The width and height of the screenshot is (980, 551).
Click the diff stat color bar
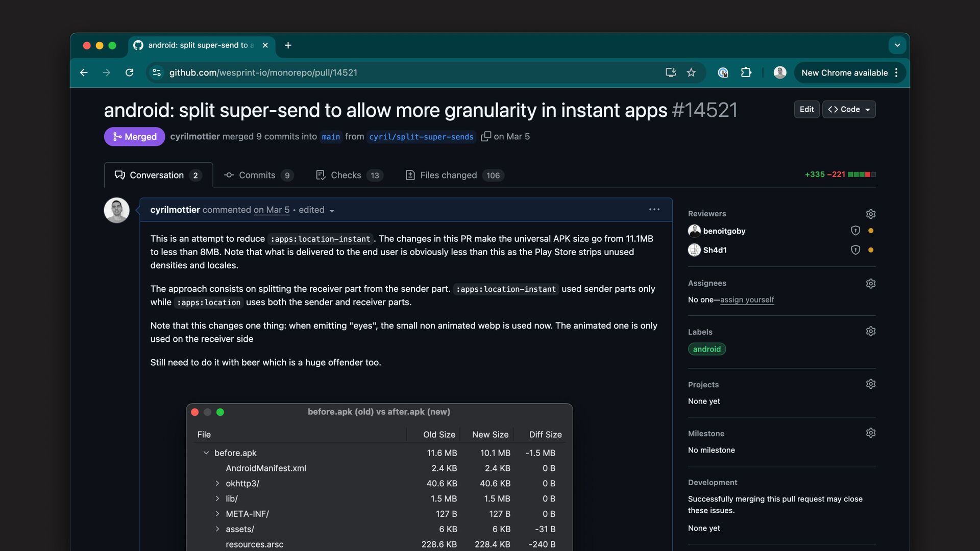(x=862, y=174)
